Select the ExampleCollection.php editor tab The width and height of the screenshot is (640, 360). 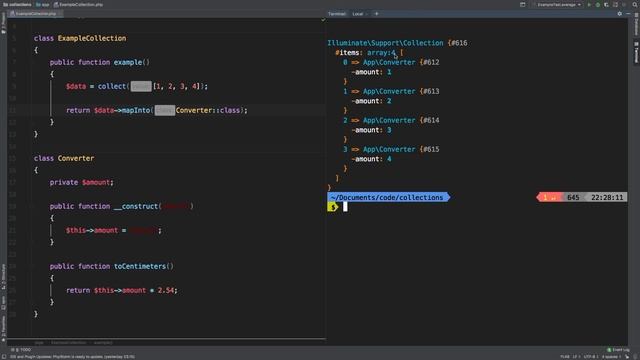pos(36,13)
